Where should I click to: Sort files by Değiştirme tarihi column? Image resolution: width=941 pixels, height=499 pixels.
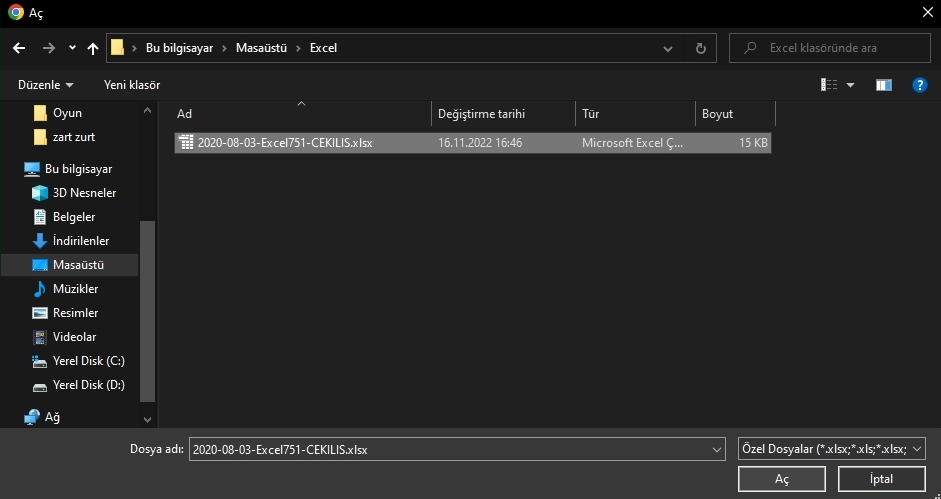tap(480, 114)
